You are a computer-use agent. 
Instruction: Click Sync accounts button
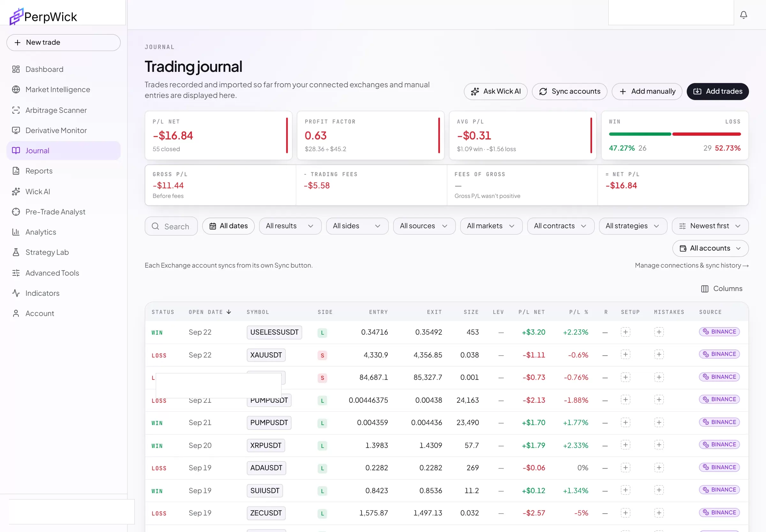tap(569, 91)
